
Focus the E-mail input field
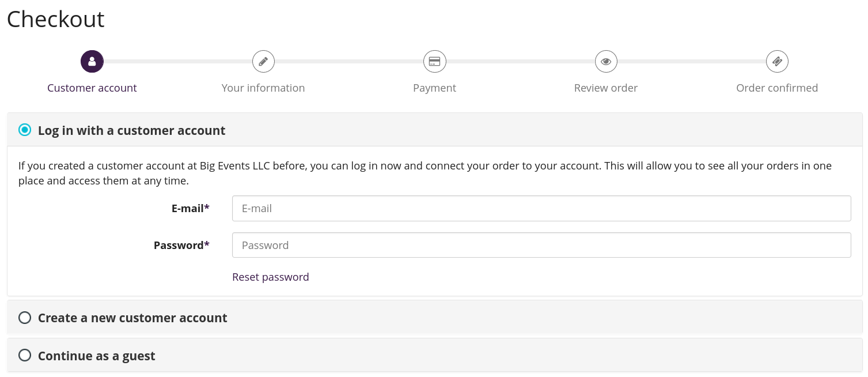(541, 208)
